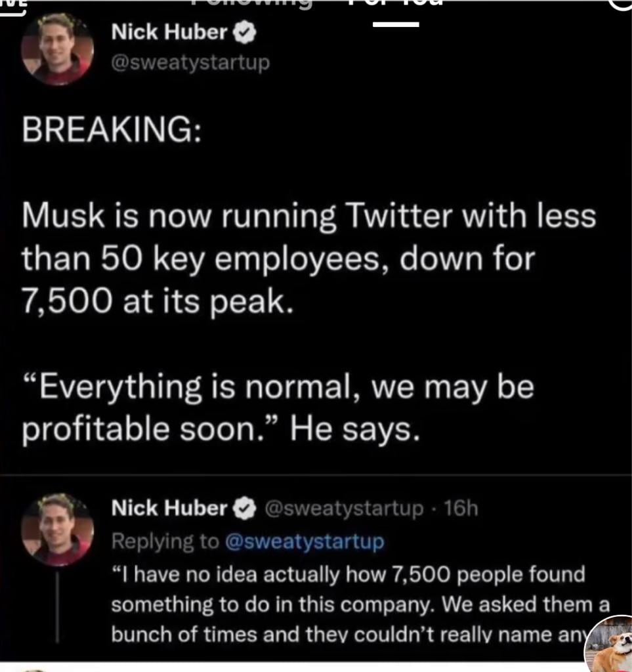Click the BREAKING: heading text
The width and height of the screenshot is (632, 672).
point(112,131)
